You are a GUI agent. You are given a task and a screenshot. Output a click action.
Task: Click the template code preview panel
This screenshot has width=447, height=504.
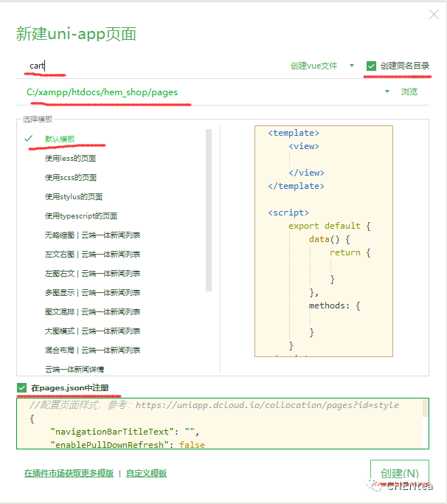(x=324, y=241)
